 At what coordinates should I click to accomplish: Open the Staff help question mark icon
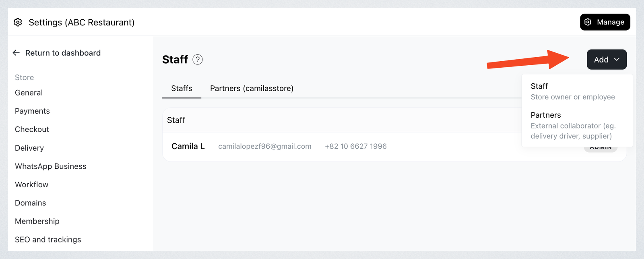click(198, 60)
